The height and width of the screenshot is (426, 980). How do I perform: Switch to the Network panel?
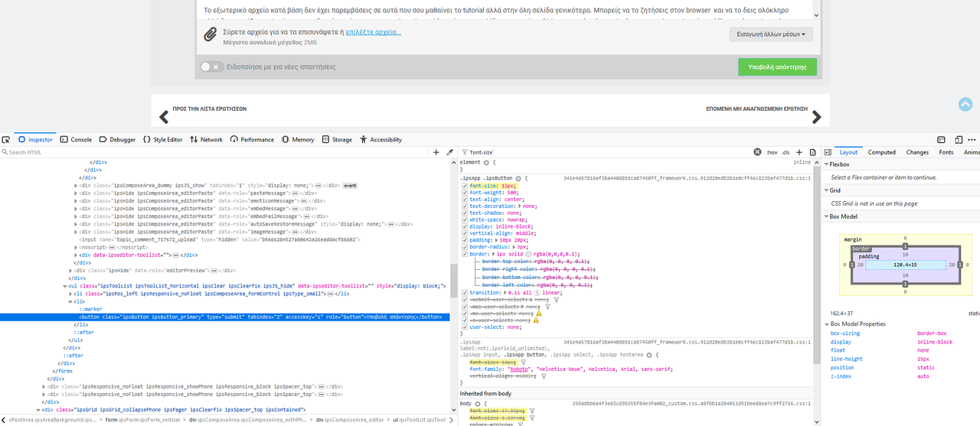click(x=206, y=140)
